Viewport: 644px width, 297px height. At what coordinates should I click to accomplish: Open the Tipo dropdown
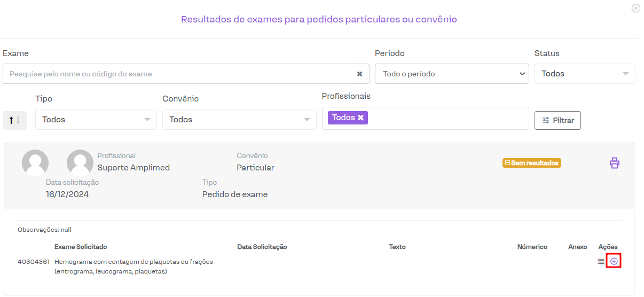(96, 120)
